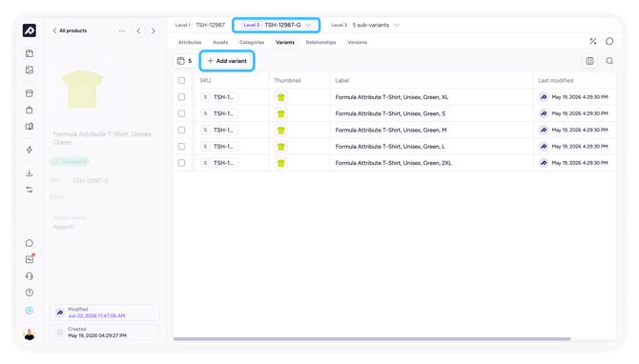The height and width of the screenshot is (364, 639).
Task: Click the horizontal scrollbar under the table
Action: click(x=372, y=339)
